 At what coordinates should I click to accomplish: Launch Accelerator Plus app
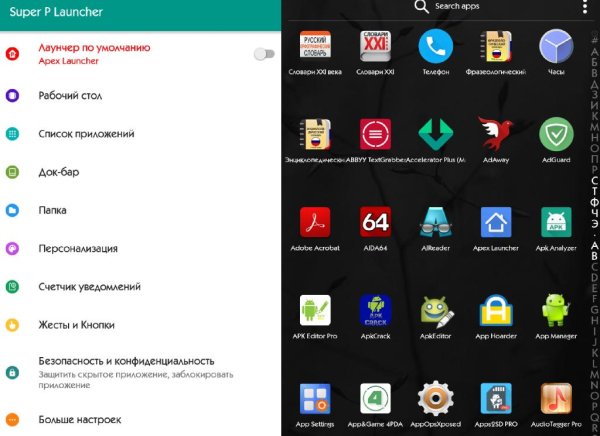435,140
